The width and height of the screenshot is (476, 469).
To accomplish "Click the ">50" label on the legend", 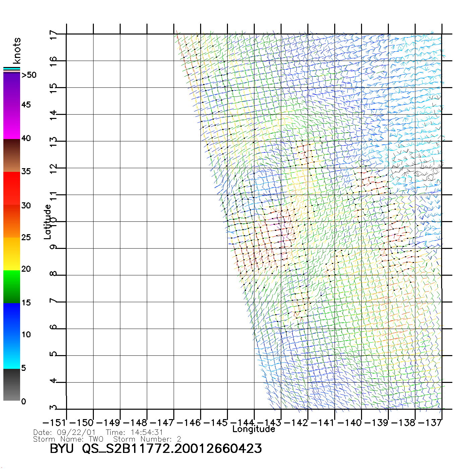I will click(x=29, y=75).
